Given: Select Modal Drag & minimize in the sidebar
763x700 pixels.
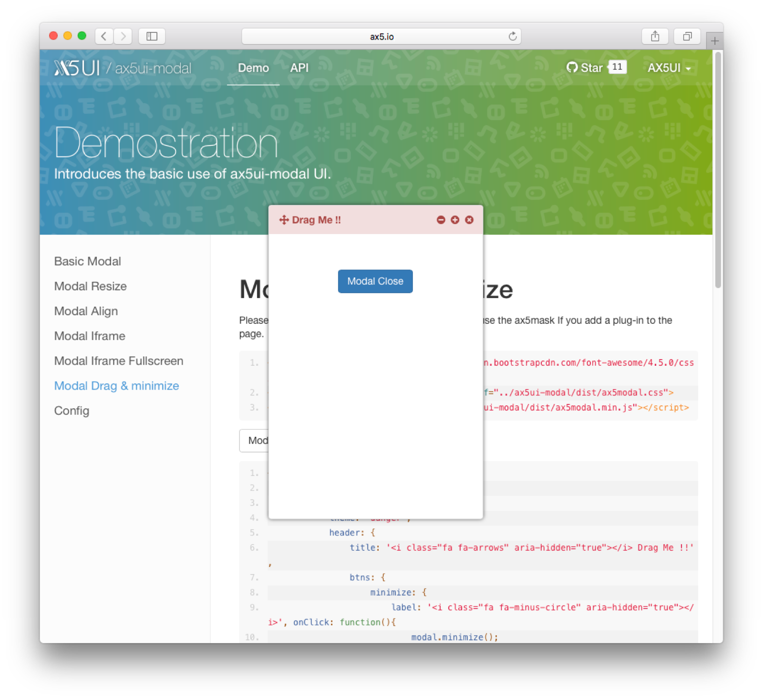Looking at the screenshot, I should [116, 386].
